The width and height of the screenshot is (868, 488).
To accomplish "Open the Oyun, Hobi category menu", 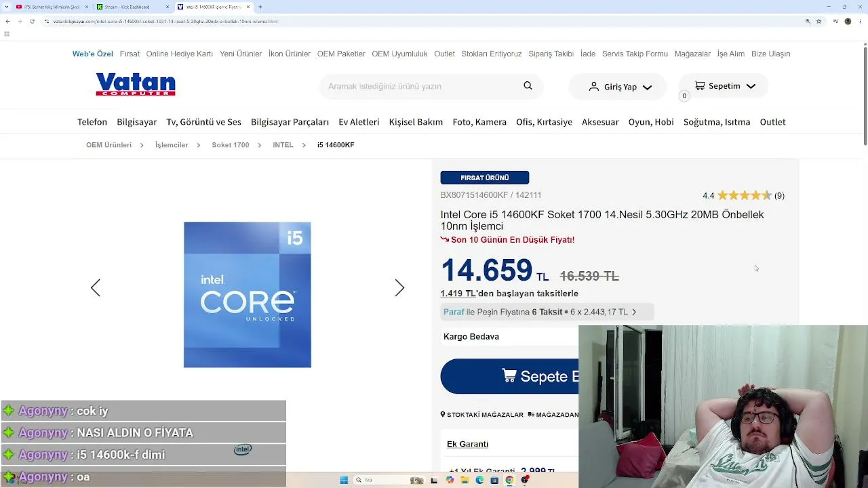I will click(x=651, y=122).
